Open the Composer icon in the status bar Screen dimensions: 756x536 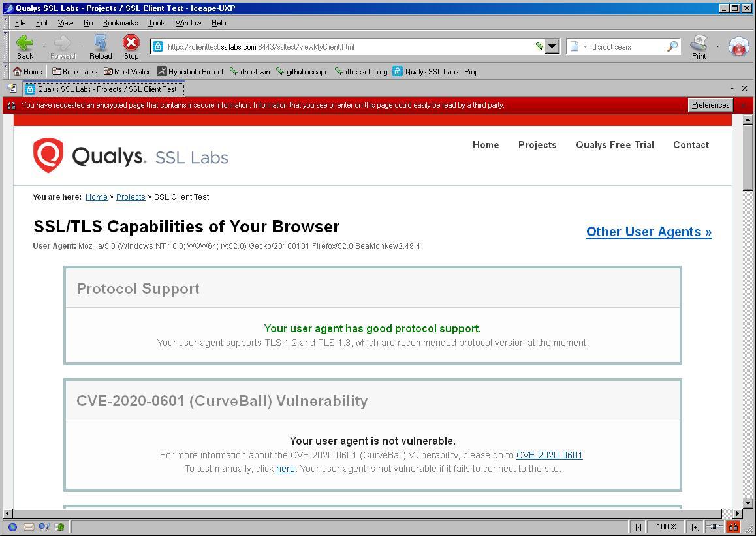point(44,527)
